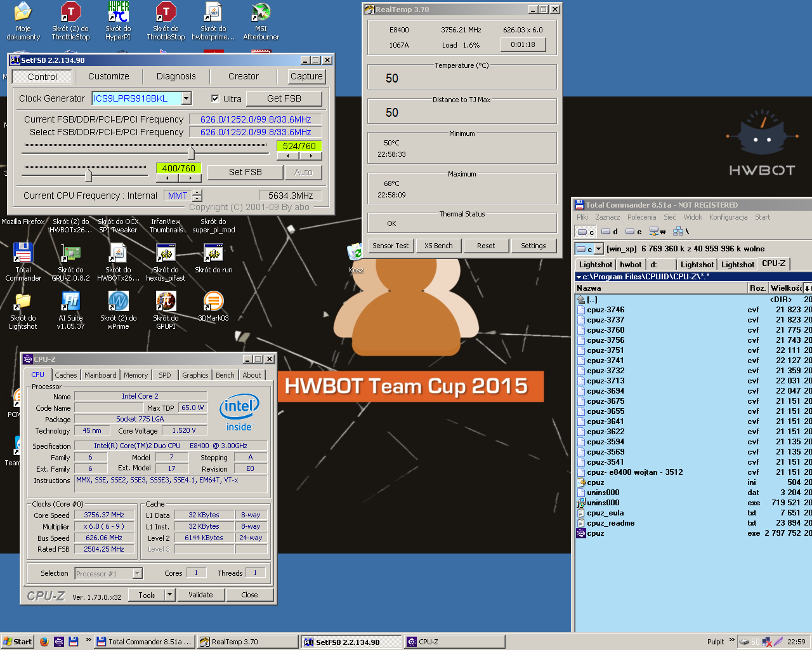812x650 pixels.
Task: Expand quick launch overflow chevron on taskbar
Action: 88,640
